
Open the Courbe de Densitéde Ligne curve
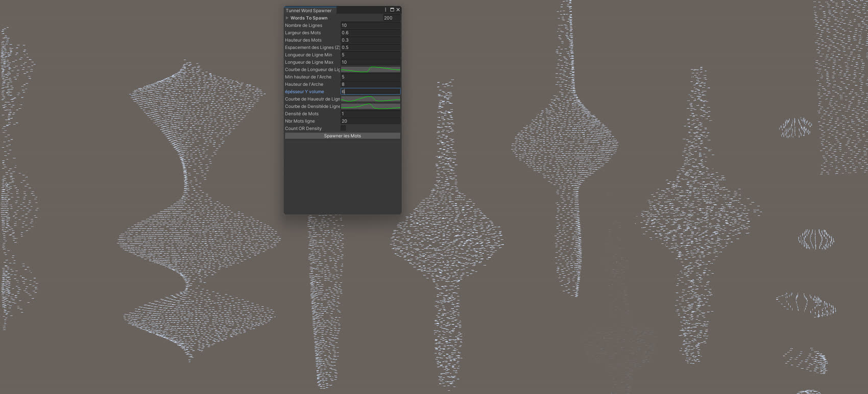coord(371,106)
